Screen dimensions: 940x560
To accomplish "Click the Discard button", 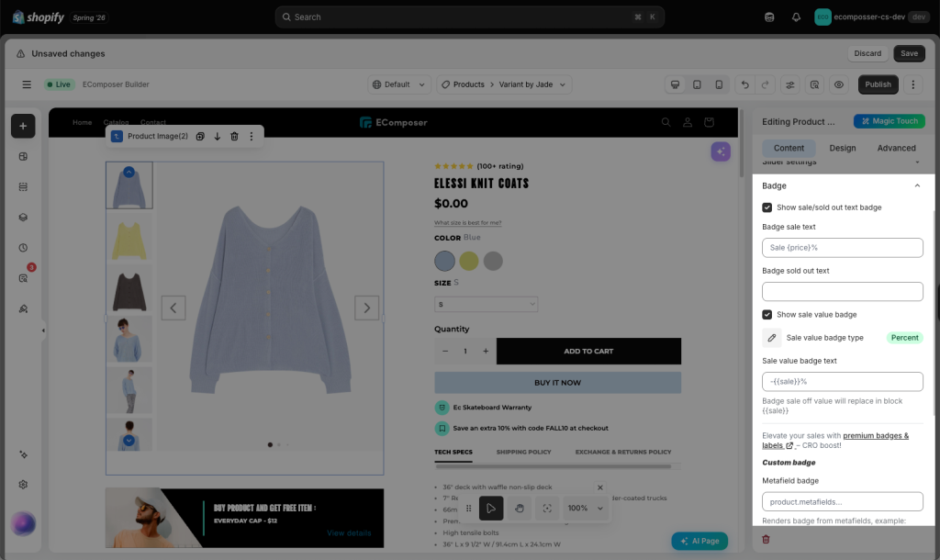I will 867,53.
